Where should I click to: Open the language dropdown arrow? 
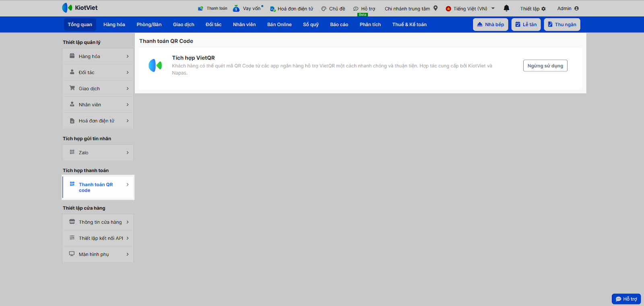click(x=493, y=8)
